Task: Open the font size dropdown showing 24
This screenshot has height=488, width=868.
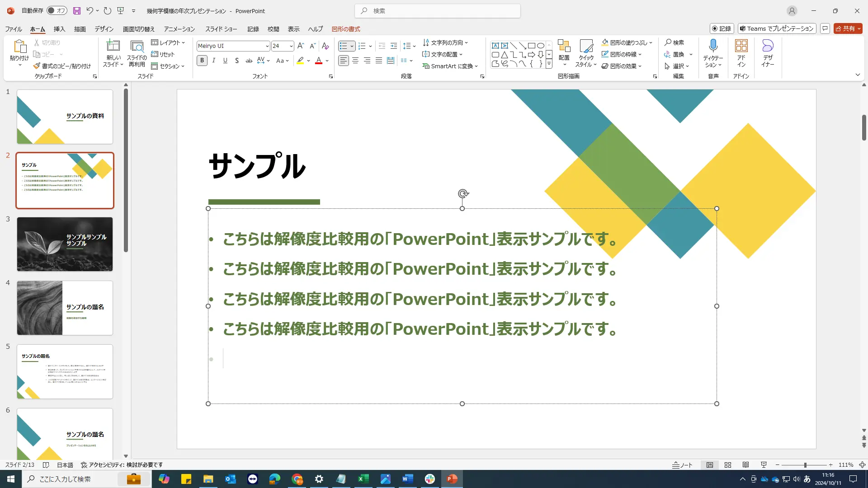Action: pos(291,46)
